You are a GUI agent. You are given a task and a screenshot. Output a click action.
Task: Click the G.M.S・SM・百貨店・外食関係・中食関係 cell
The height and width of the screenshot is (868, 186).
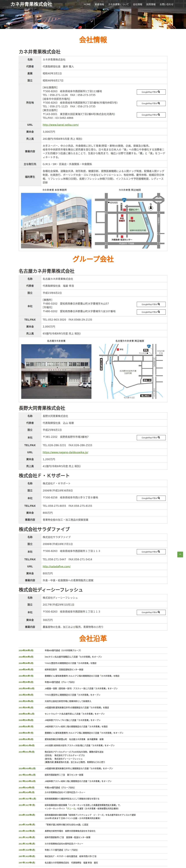(104, 164)
